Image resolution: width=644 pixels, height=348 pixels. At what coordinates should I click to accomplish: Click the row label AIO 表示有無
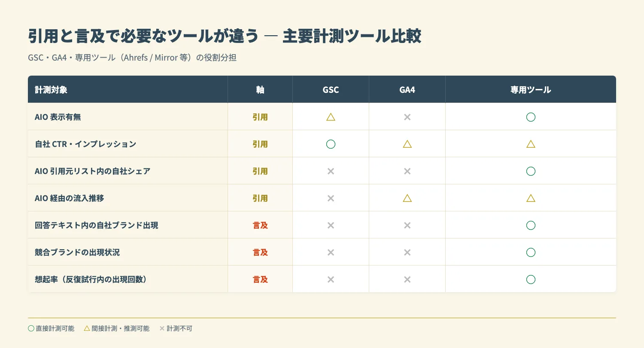[x=58, y=117]
